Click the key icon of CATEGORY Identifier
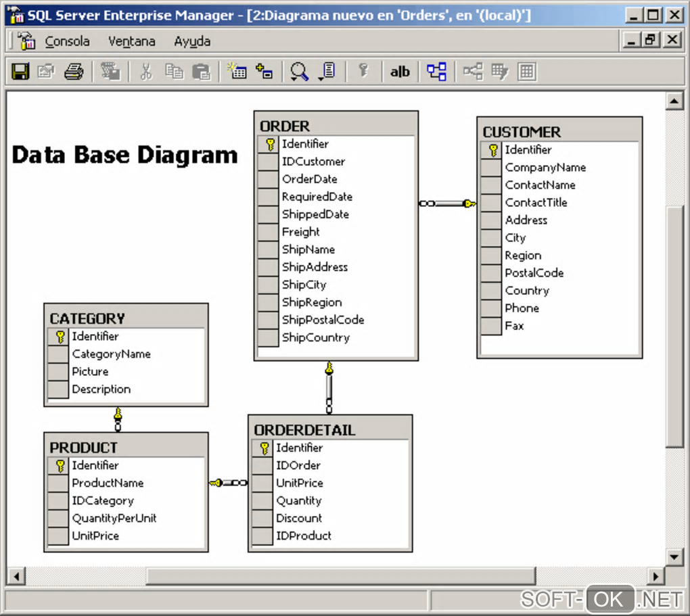This screenshot has height=616, width=690. [x=60, y=337]
